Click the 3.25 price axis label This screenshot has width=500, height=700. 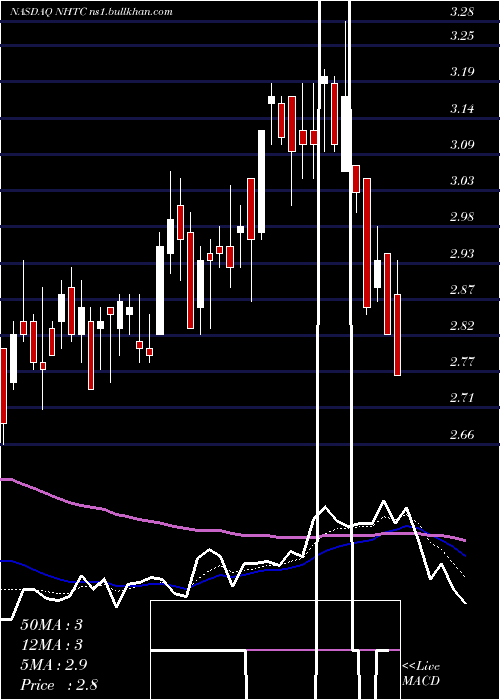click(x=462, y=36)
